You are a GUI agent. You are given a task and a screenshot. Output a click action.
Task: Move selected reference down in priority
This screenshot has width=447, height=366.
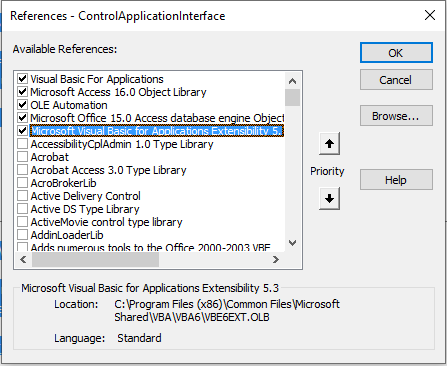pyautogui.click(x=329, y=199)
